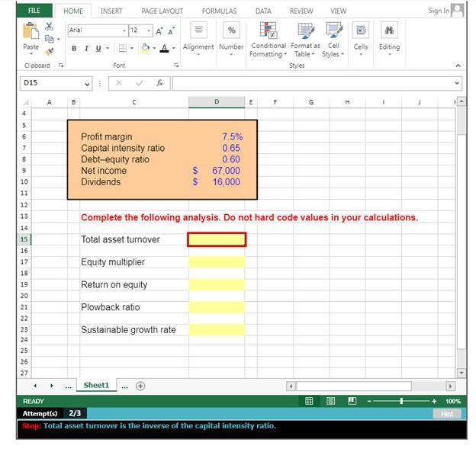Screen dimensions: 476x452
Task: Add a new sheet with plus icon
Action: [140, 386]
